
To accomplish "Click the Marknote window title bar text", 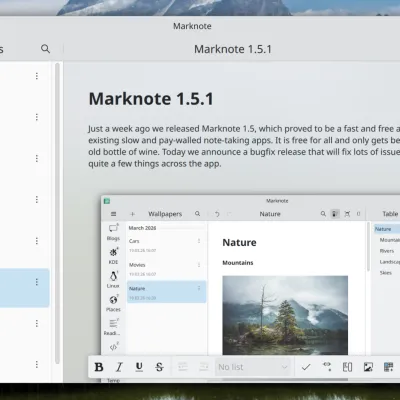I will (x=192, y=26).
